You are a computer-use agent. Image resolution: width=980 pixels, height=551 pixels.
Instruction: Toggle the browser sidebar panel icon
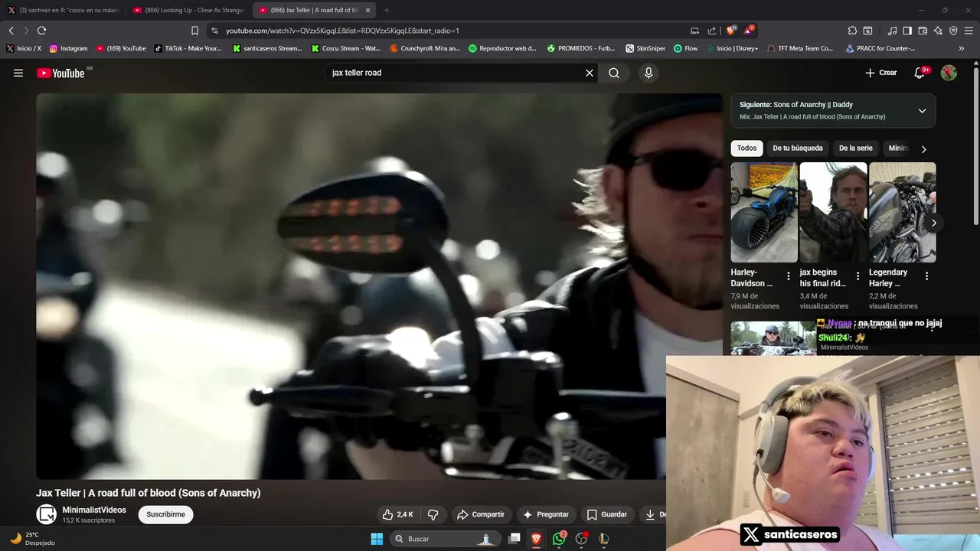(x=907, y=31)
